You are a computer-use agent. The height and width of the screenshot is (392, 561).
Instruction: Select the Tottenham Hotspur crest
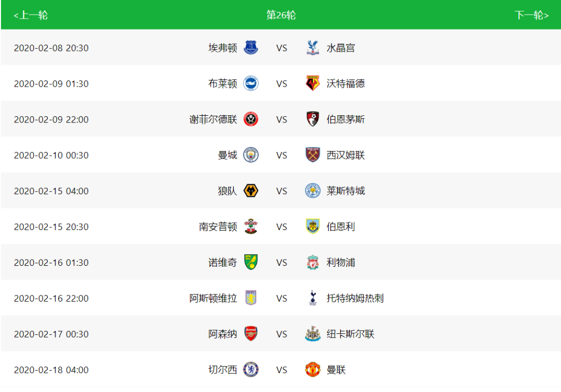(313, 298)
